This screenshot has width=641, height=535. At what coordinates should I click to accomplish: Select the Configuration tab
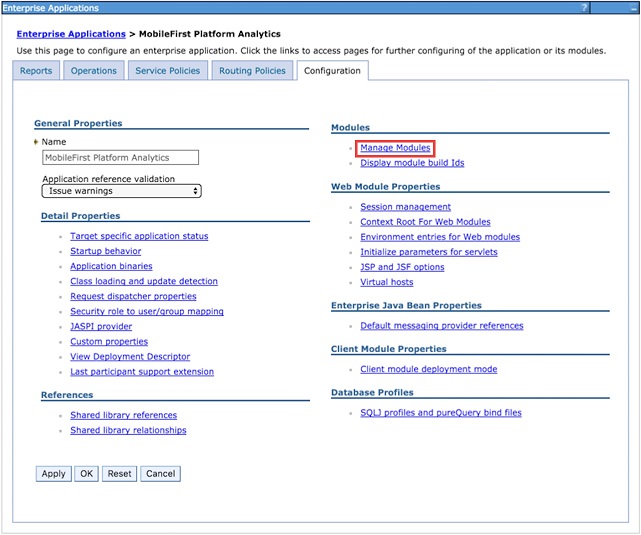coord(332,71)
